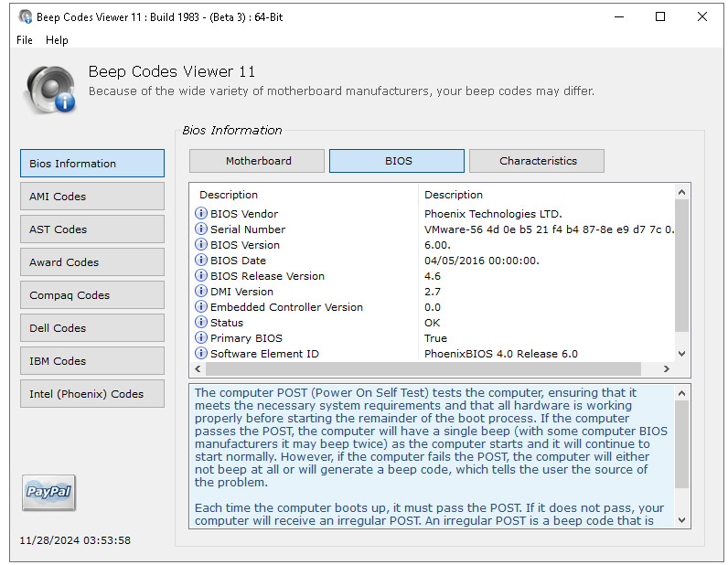Click the 'BIOS Date' row label
This screenshot has width=728, height=565.
point(238,260)
